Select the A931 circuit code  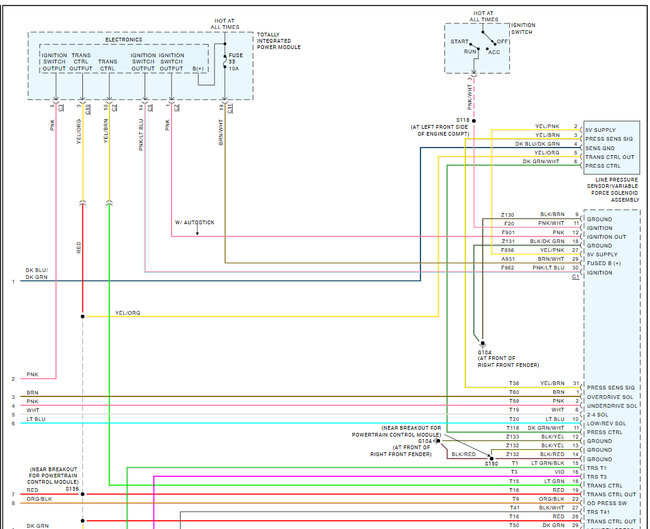click(x=508, y=259)
